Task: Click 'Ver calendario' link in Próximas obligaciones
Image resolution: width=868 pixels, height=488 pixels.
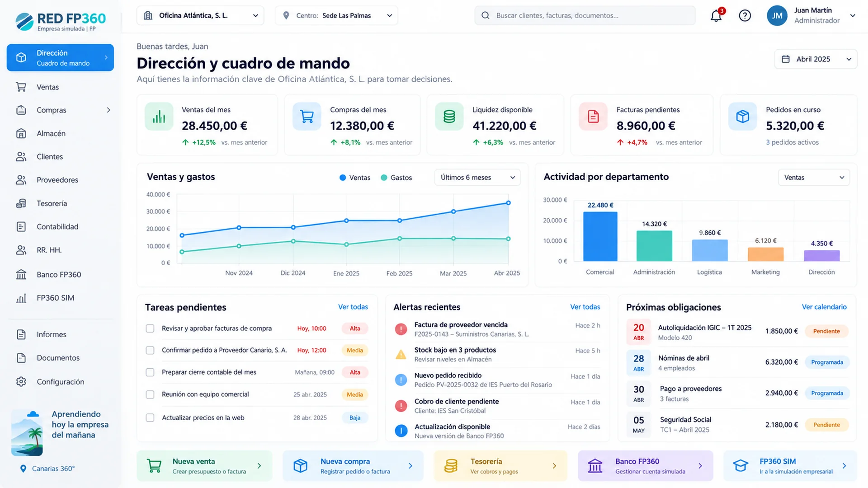Action: (824, 307)
